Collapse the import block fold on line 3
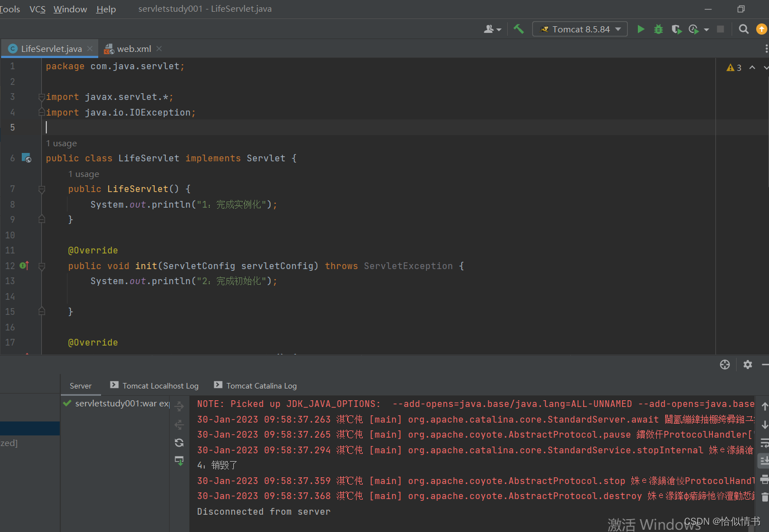 [41, 97]
